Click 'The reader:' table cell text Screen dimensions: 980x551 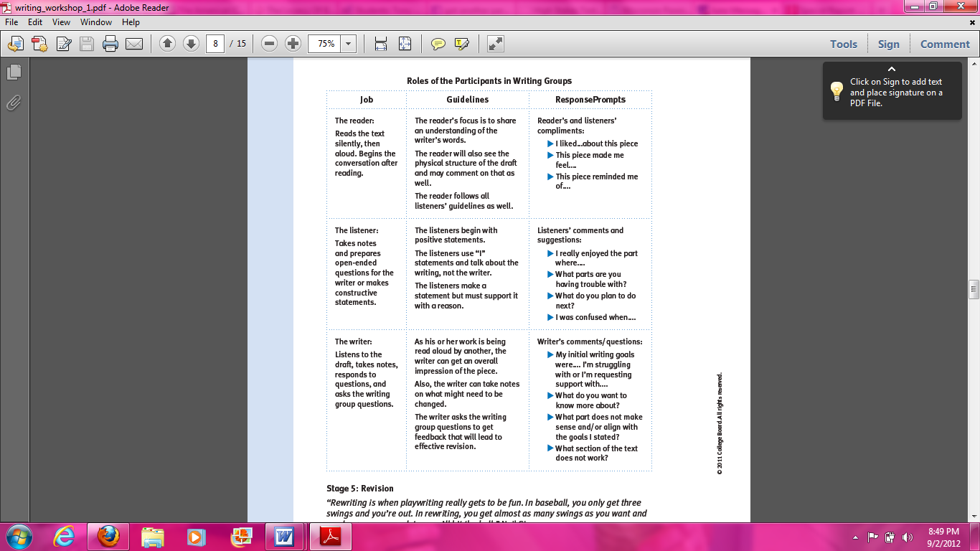click(354, 121)
